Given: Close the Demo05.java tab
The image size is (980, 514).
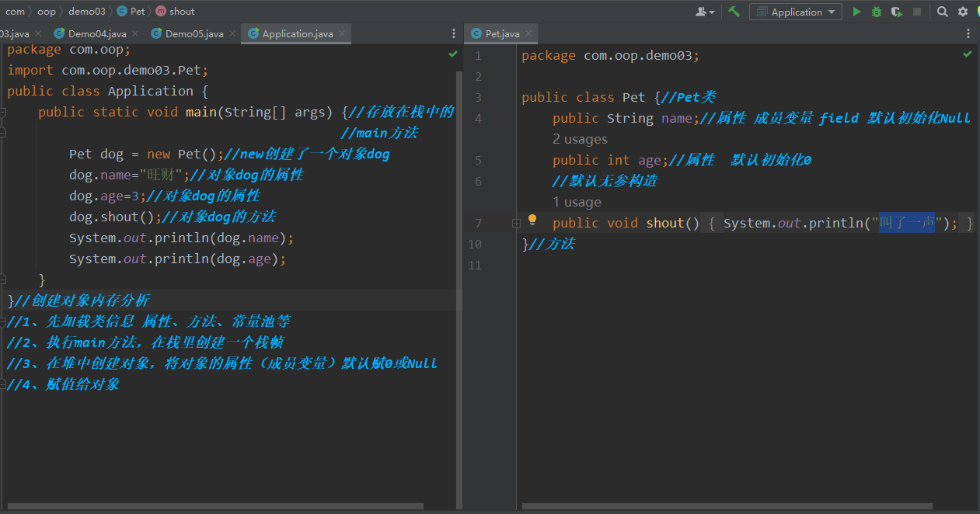Looking at the screenshot, I should (232, 34).
